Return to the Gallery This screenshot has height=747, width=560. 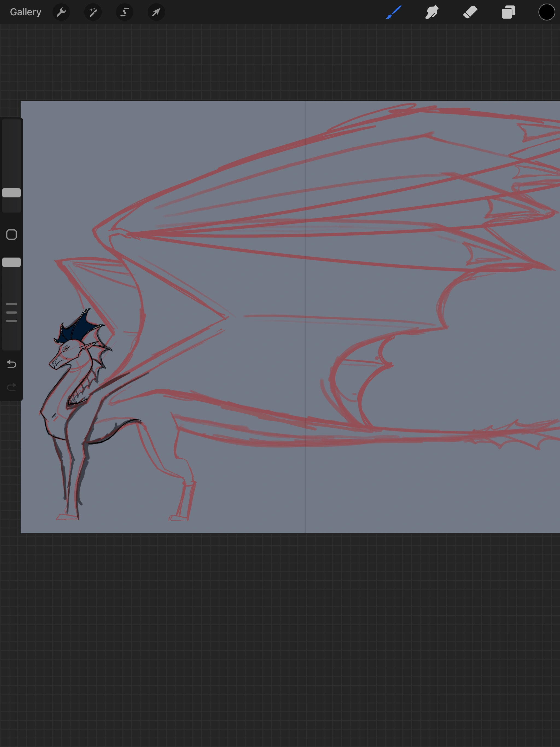25,12
